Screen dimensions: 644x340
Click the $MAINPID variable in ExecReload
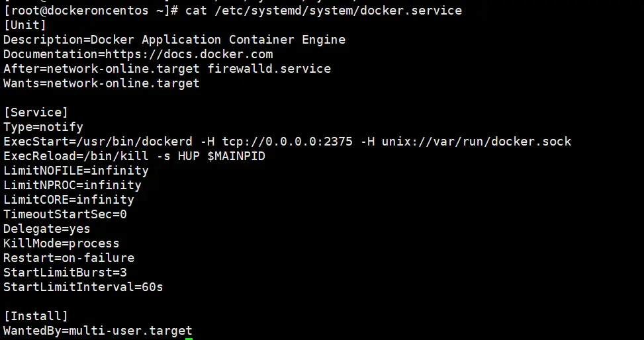click(236, 156)
